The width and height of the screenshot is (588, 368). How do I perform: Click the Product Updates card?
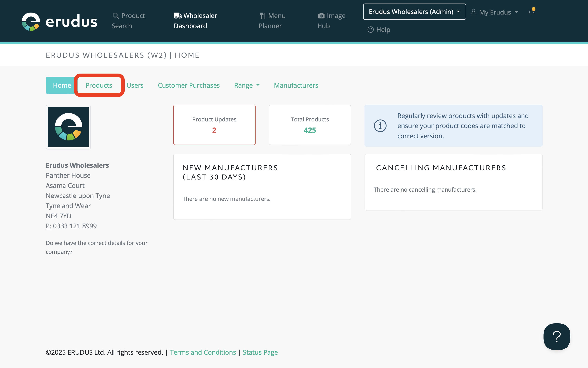click(214, 125)
